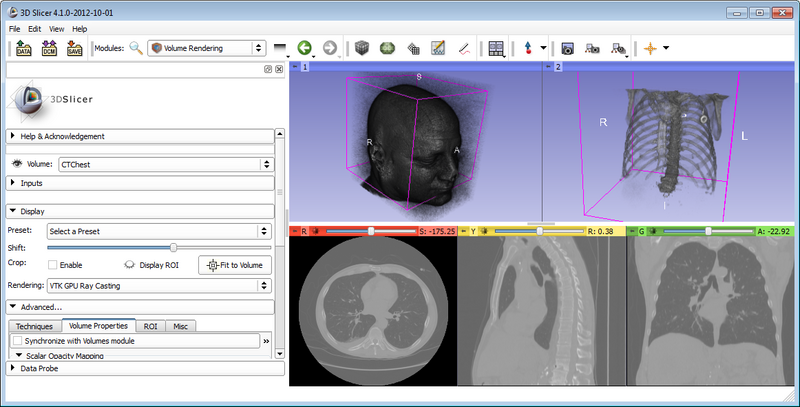Collapse the Display section
This screenshot has height=407, width=800.
click(140, 211)
